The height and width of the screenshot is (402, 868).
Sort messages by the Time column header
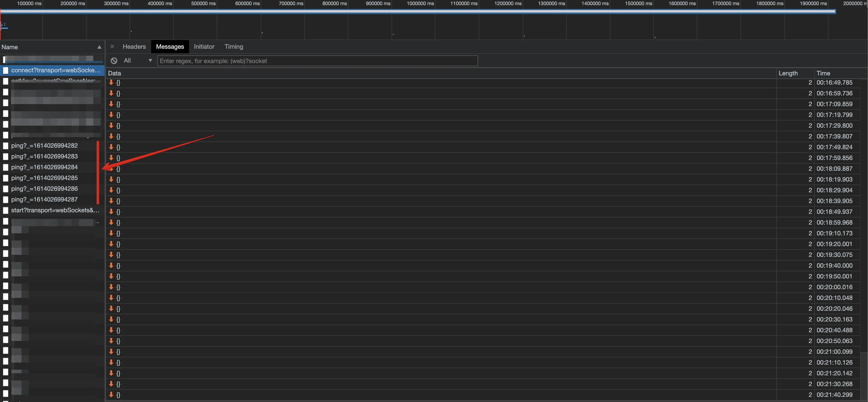click(823, 73)
